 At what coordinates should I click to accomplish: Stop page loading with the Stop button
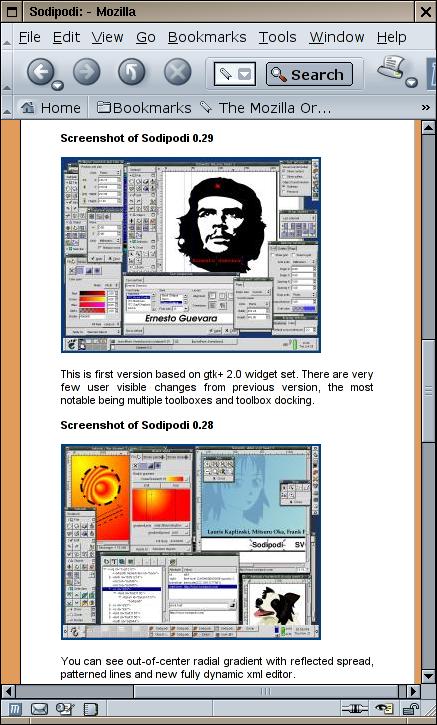click(178, 73)
